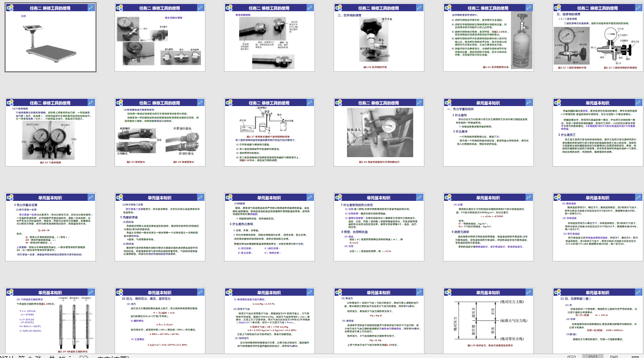Select the slide containing 6 什么是热力系统
644x358 pixels.
point(270,227)
